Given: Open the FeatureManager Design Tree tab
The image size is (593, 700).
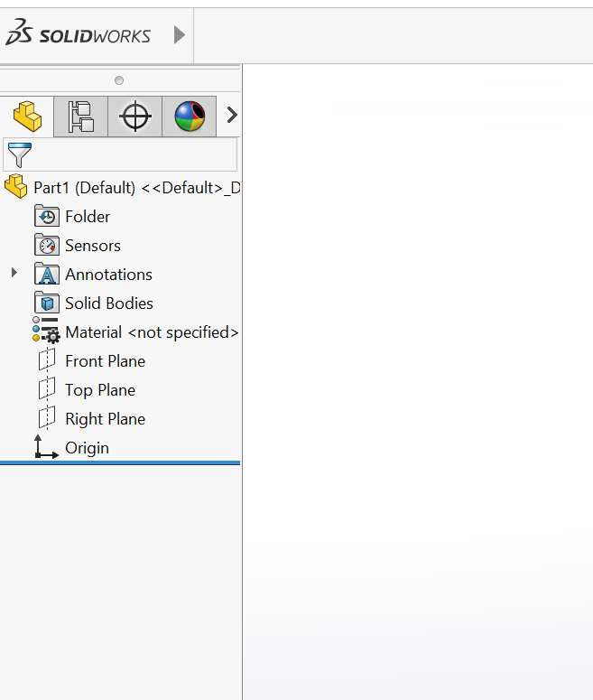Looking at the screenshot, I should click(27, 117).
